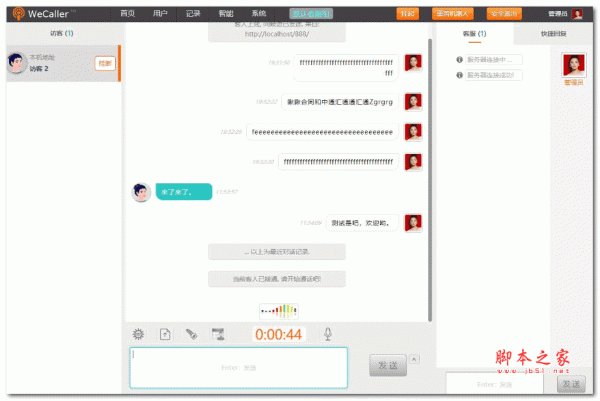Click the audio level meter icon
Screen dimensions: 600x401
(x=279, y=311)
